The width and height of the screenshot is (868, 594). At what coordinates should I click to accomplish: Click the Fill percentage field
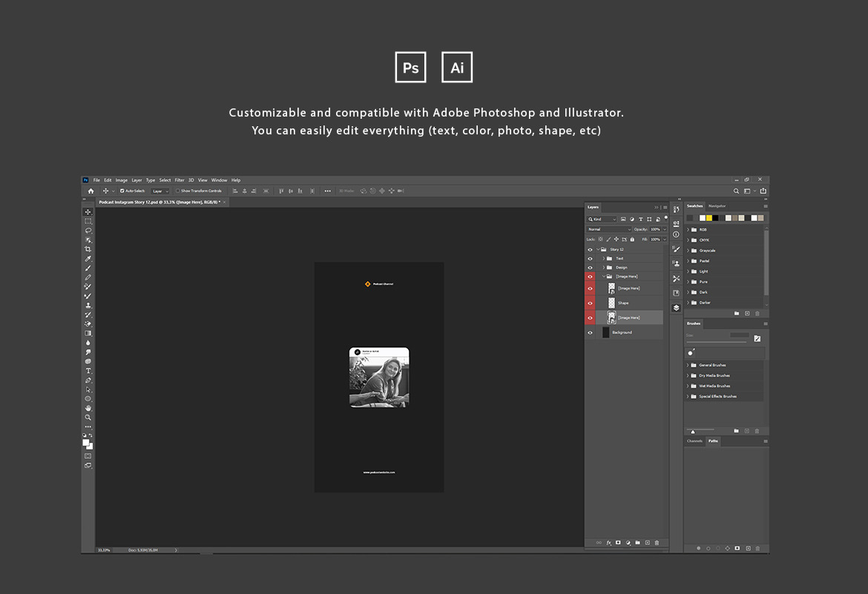(x=655, y=239)
